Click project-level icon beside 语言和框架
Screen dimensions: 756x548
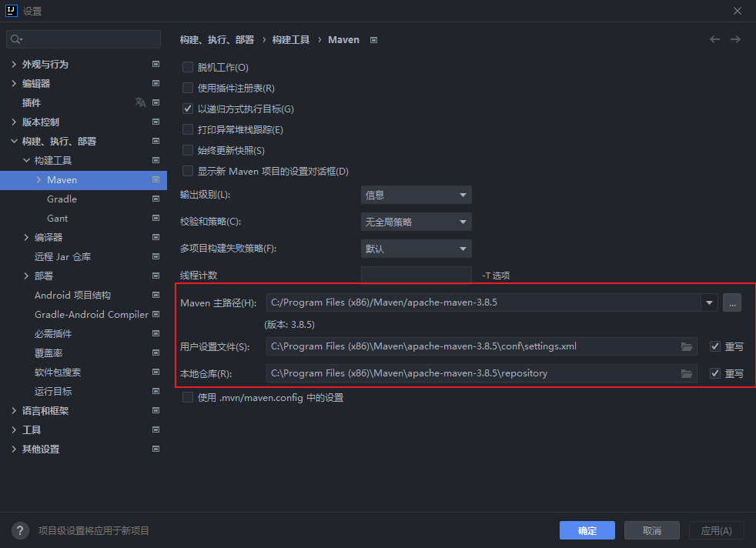(x=156, y=410)
